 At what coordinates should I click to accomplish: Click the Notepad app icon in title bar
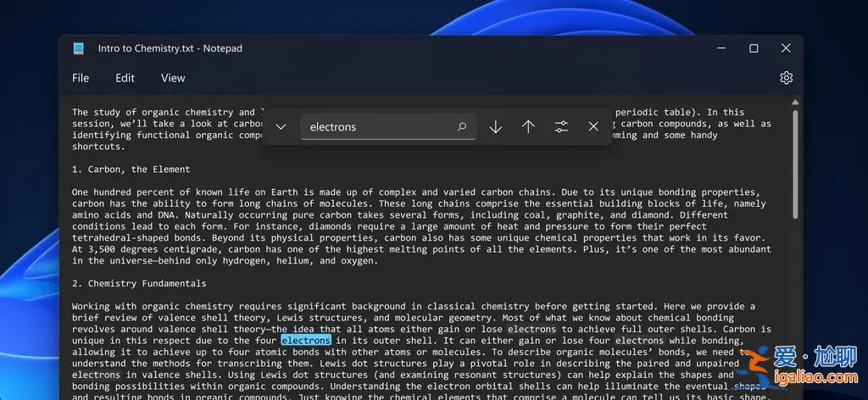(79, 48)
